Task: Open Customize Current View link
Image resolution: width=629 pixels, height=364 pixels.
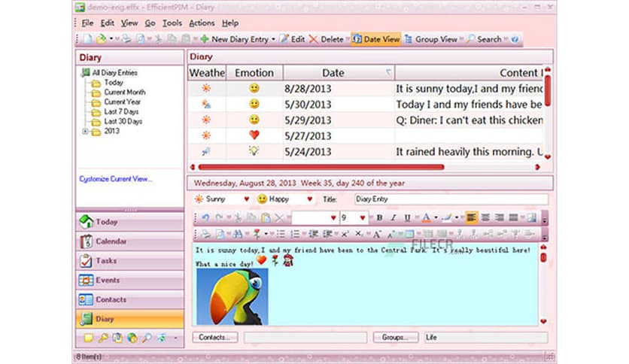Action: [116, 179]
